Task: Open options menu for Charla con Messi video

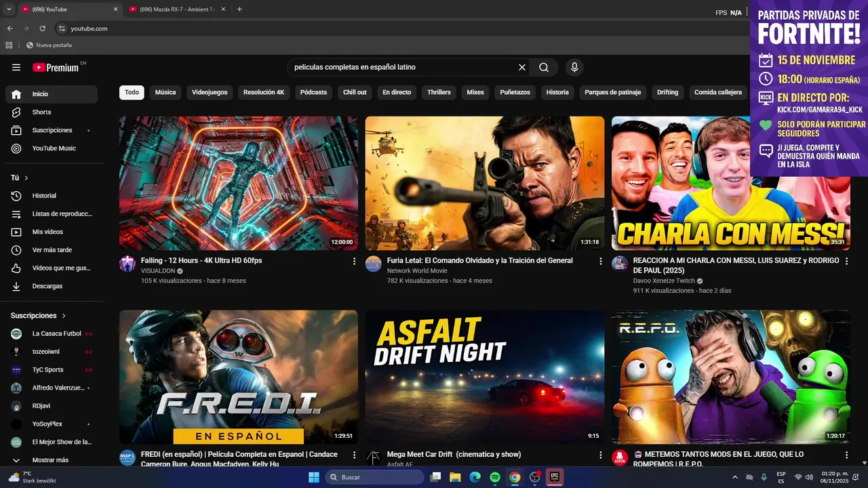Action: (846, 261)
